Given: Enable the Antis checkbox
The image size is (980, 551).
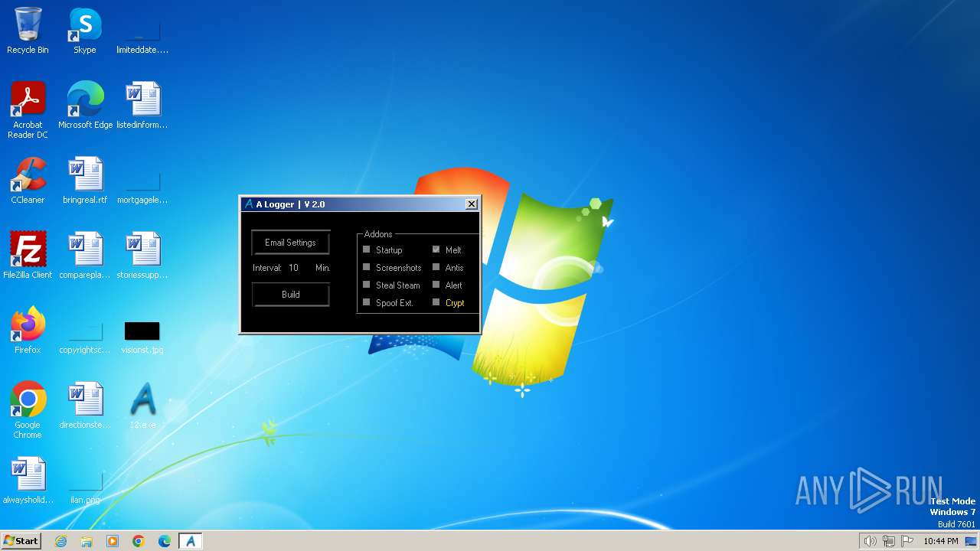Looking at the screenshot, I should (x=436, y=267).
